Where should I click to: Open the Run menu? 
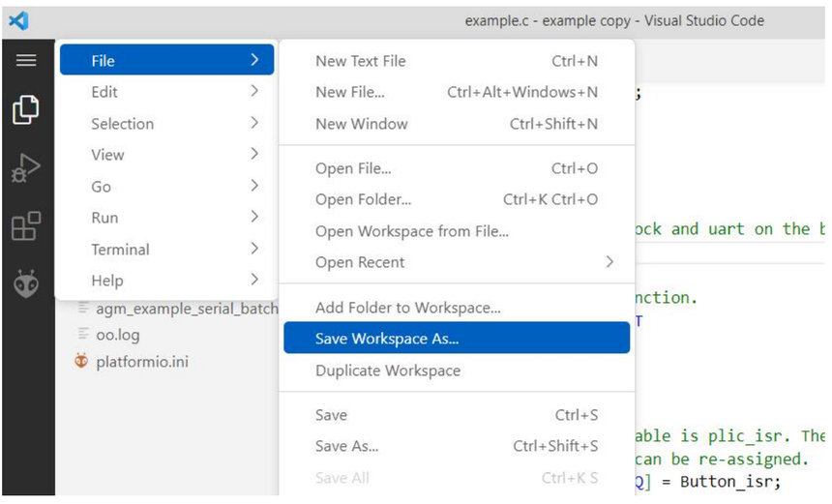click(166, 218)
